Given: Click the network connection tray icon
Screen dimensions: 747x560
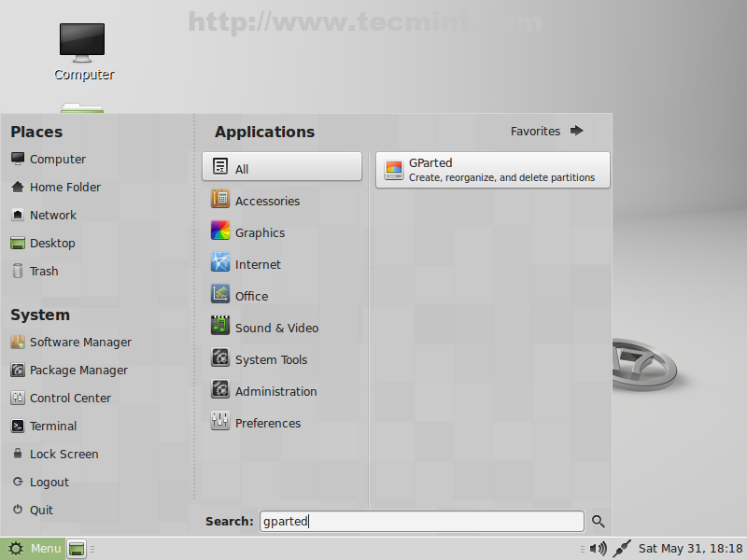Looking at the screenshot, I should [x=622, y=549].
